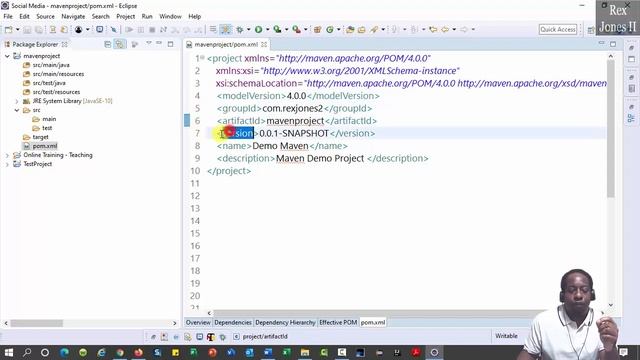Open the Project menu
This screenshot has height=360, width=640.
point(125,16)
